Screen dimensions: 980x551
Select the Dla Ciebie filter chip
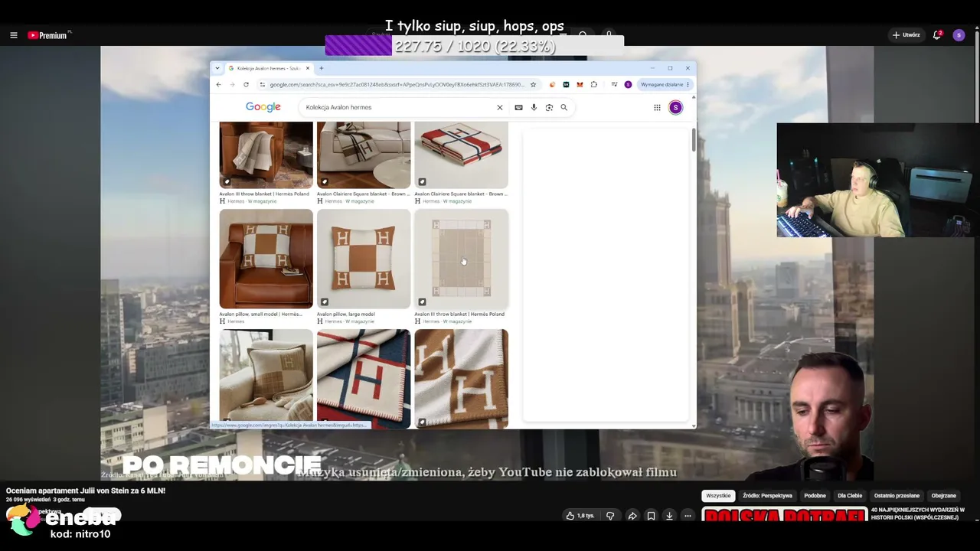pyautogui.click(x=850, y=496)
